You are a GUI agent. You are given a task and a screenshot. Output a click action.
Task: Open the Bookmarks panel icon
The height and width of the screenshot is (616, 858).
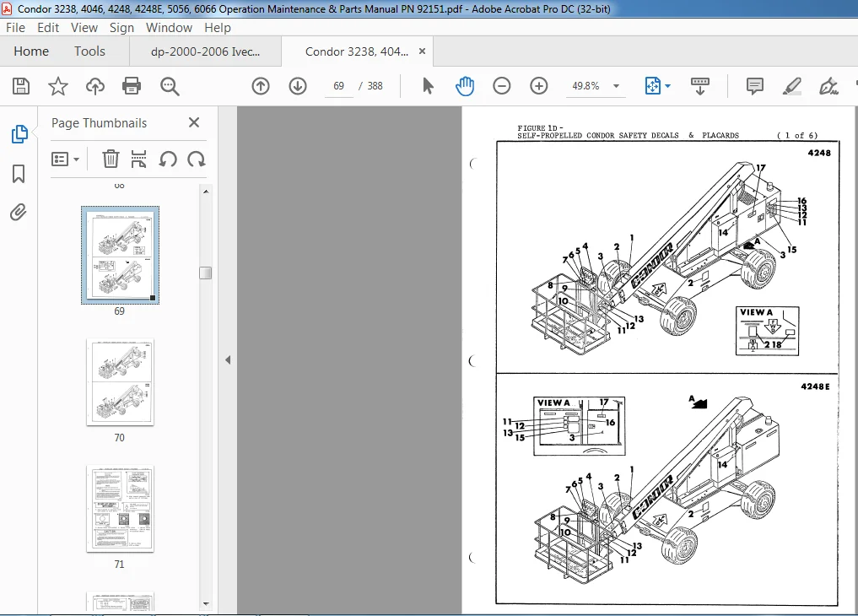point(18,174)
